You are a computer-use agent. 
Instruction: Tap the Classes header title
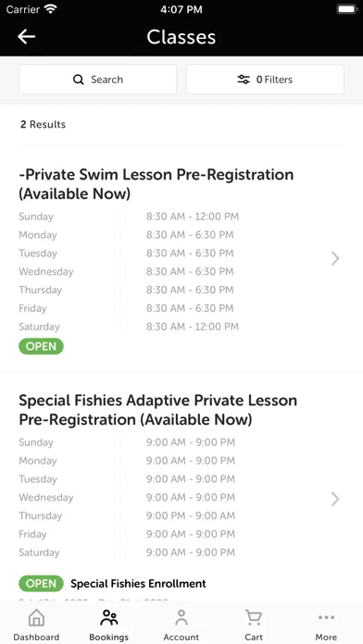click(181, 37)
